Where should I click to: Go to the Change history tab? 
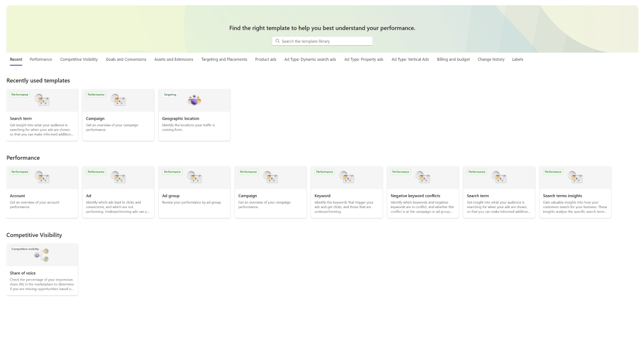[491, 59]
